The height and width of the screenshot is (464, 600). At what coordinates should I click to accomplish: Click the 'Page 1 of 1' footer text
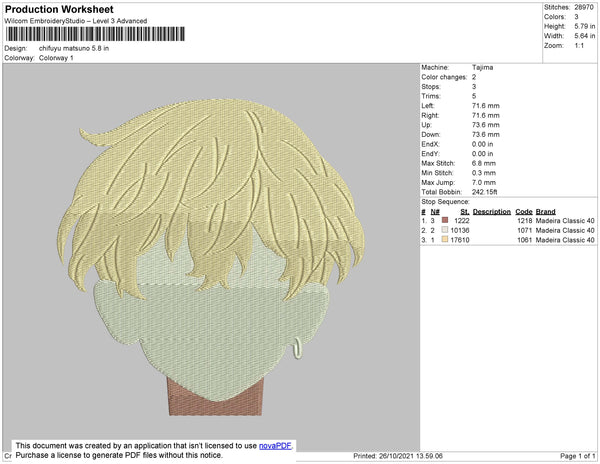pos(577,456)
